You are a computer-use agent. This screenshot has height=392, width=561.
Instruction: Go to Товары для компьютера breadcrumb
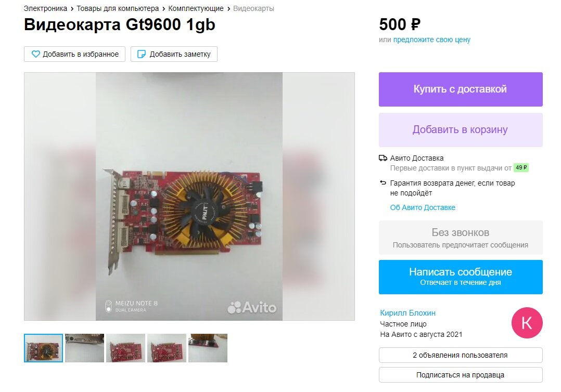click(x=118, y=8)
